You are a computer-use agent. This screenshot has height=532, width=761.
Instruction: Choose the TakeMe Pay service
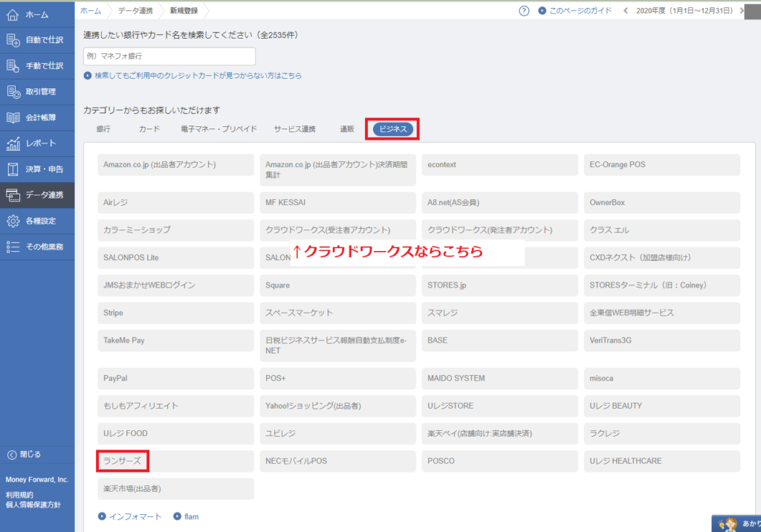tap(175, 341)
